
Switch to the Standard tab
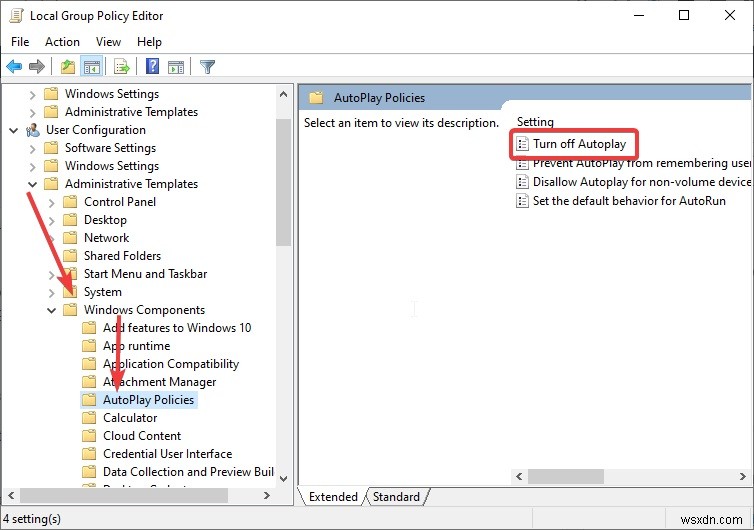(396, 496)
